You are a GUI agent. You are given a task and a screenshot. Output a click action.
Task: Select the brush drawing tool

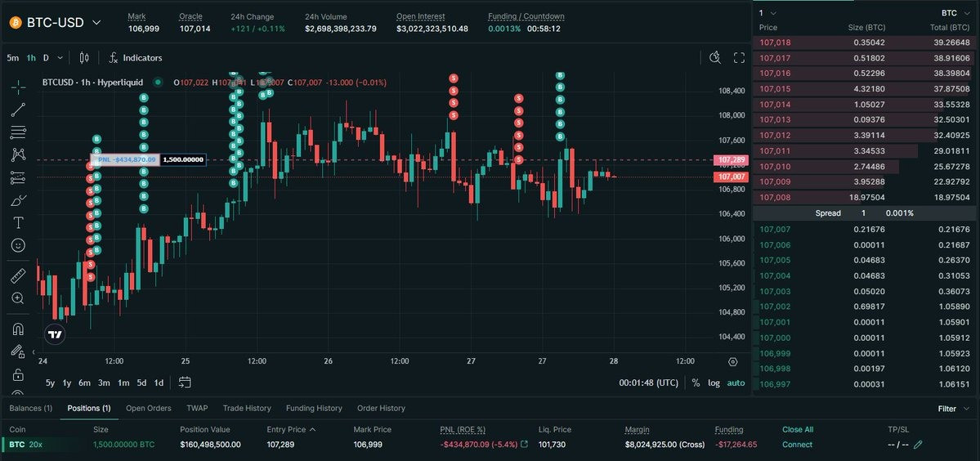[18, 200]
